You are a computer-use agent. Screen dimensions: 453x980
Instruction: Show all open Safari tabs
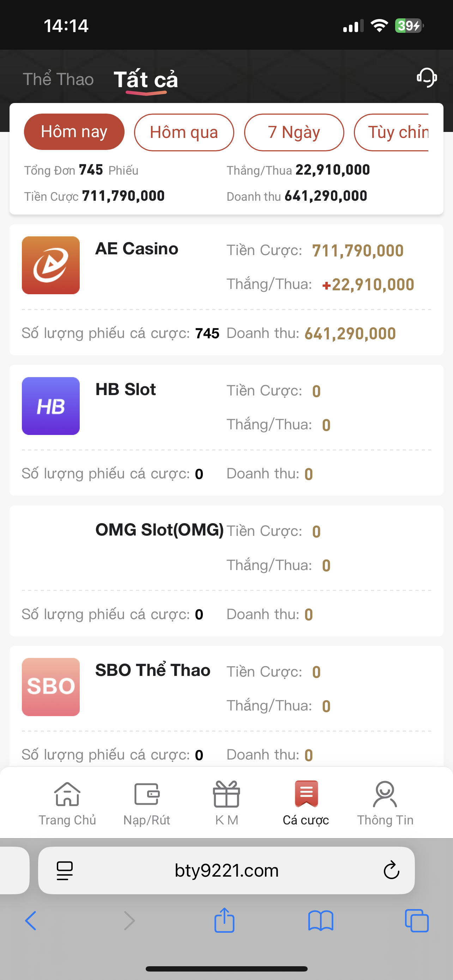[x=417, y=921]
